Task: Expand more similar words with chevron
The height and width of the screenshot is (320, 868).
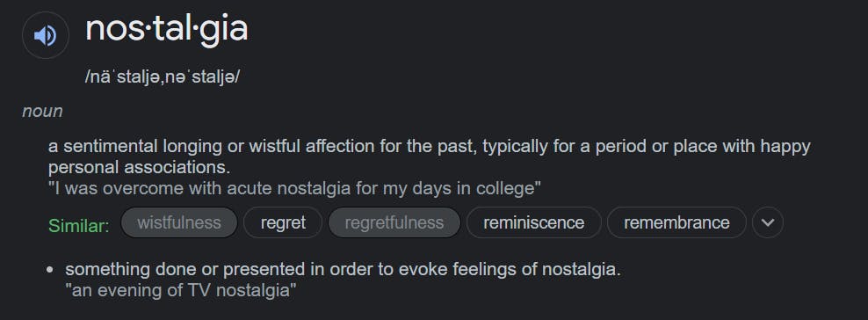Action: [767, 222]
